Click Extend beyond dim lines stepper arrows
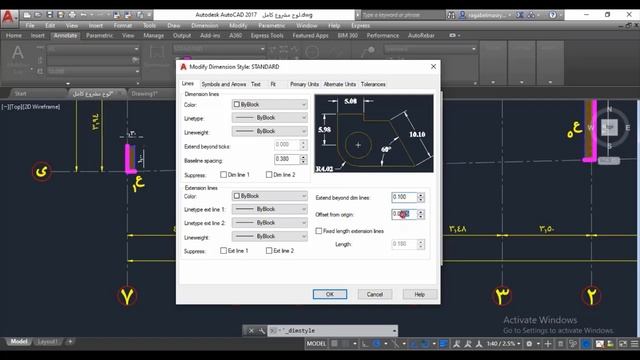 pos(421,198)
